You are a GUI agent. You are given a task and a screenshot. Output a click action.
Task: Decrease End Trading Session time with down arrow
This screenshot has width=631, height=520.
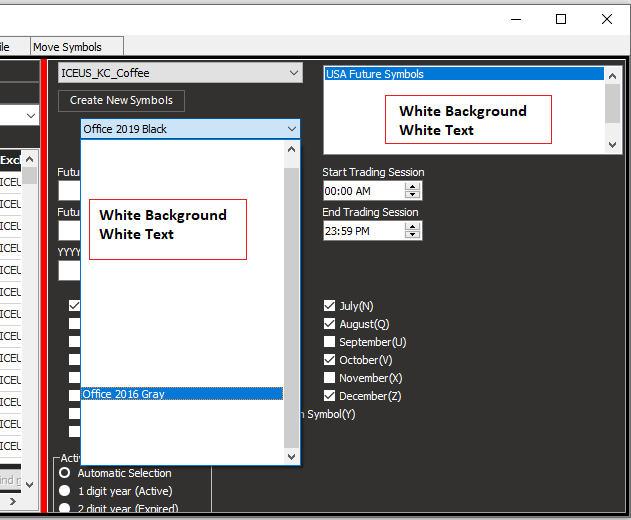click(x=412, y=235)
